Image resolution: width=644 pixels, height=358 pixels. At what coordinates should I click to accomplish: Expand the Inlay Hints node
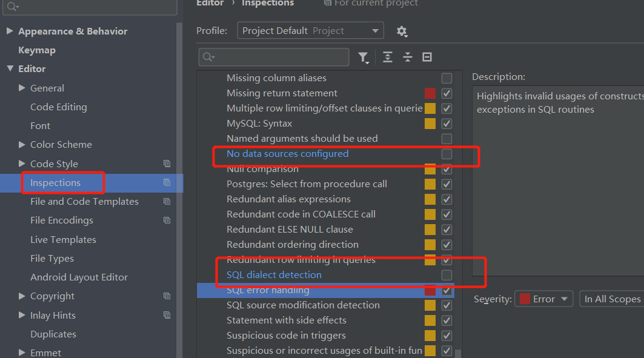pos(22,315)
